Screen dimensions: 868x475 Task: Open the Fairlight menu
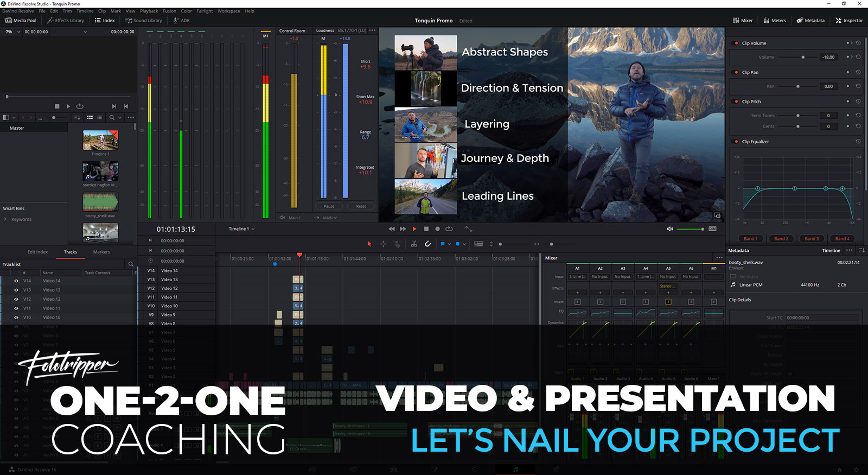point(205,11)
